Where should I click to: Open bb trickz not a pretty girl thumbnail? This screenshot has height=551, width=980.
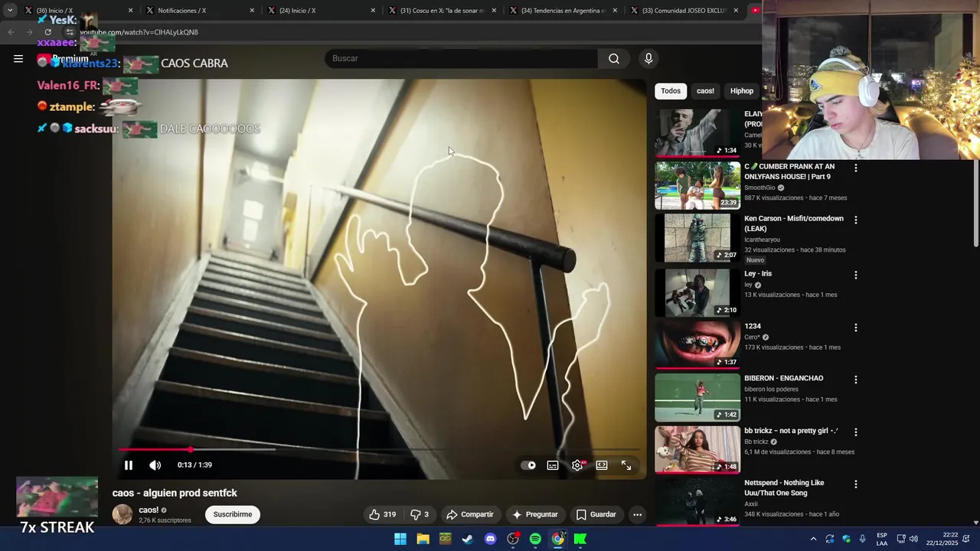pyautogui.click(x=697, y=449)
